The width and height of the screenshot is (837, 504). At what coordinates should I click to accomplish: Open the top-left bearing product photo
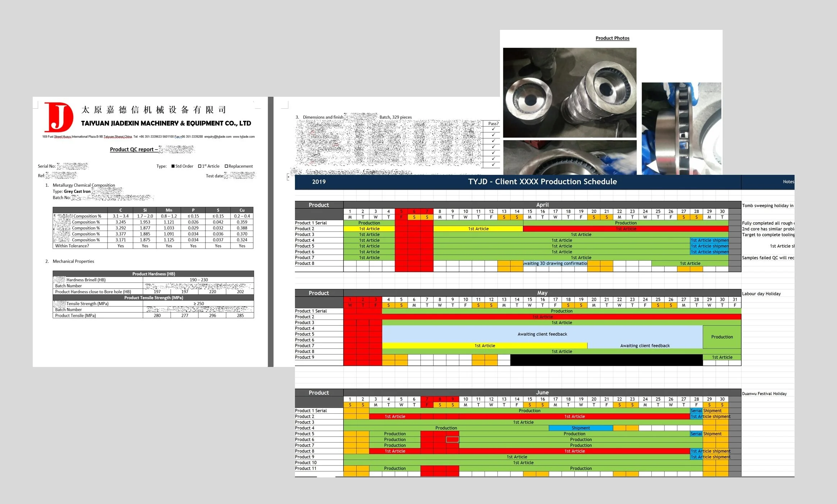pos(569,92)
